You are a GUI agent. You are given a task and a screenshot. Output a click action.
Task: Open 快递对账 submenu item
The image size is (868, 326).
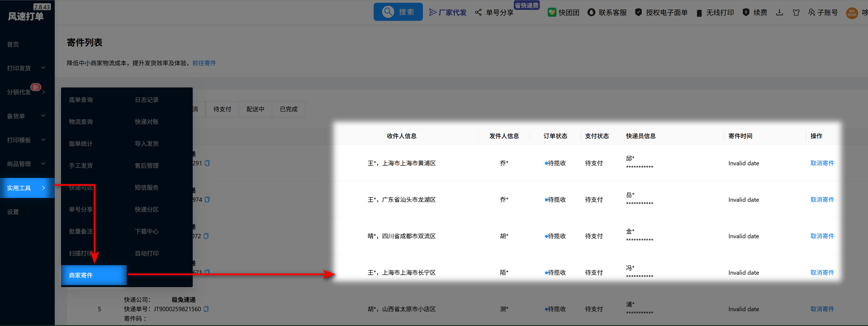click(146, 121)
